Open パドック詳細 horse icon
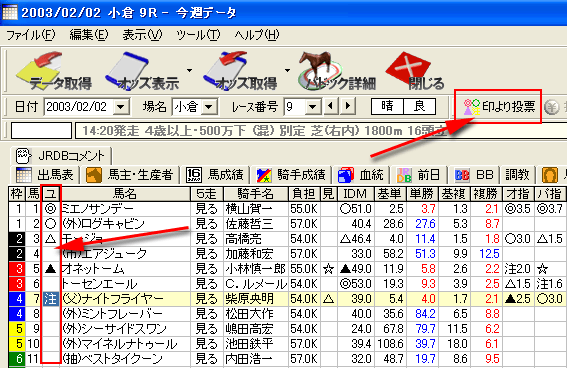 [337, 71]
